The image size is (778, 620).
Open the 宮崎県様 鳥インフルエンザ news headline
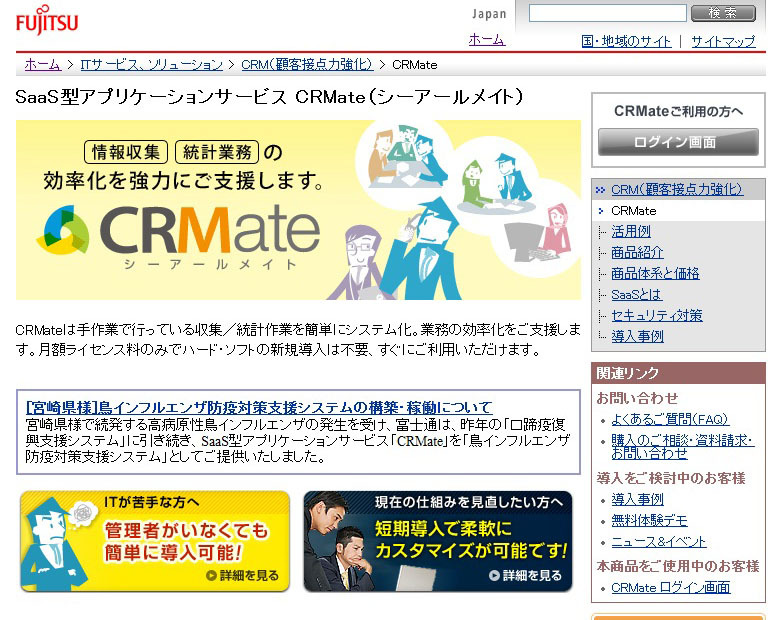point(259,408)
